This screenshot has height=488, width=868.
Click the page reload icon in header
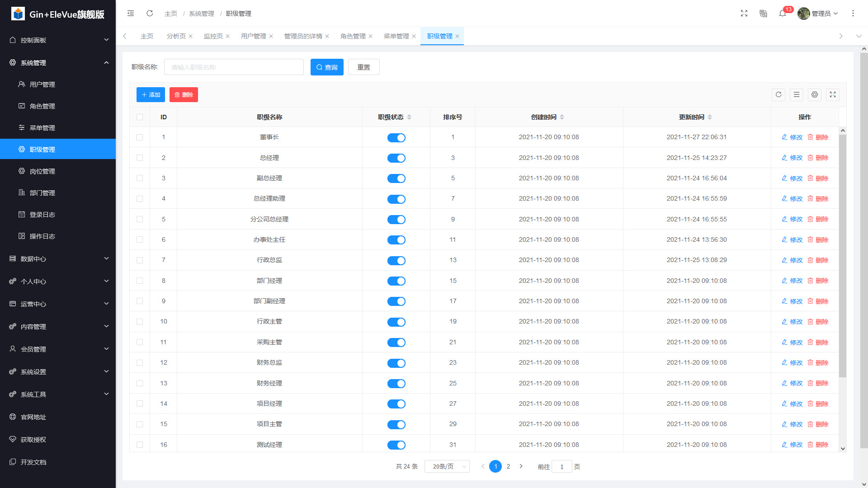150,14
